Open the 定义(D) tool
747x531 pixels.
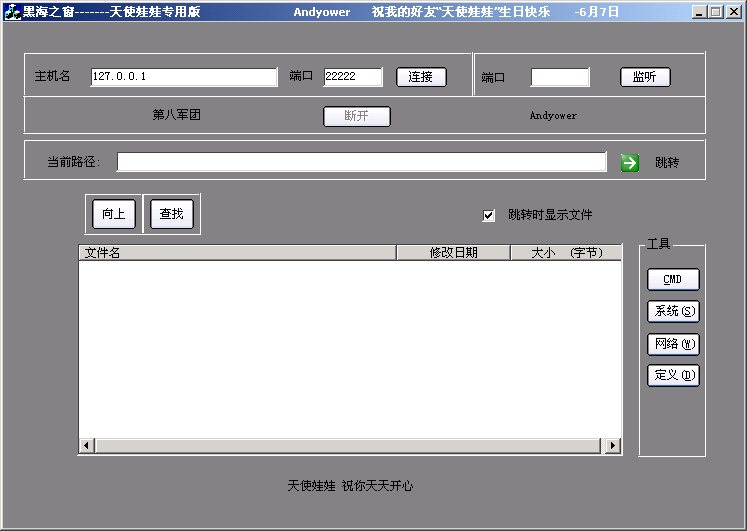(x=673, y=376)
